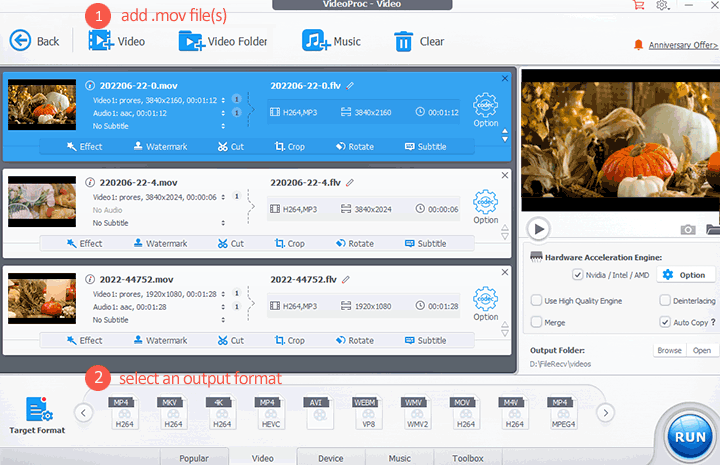Add a video using Video button

pos(117,41)
